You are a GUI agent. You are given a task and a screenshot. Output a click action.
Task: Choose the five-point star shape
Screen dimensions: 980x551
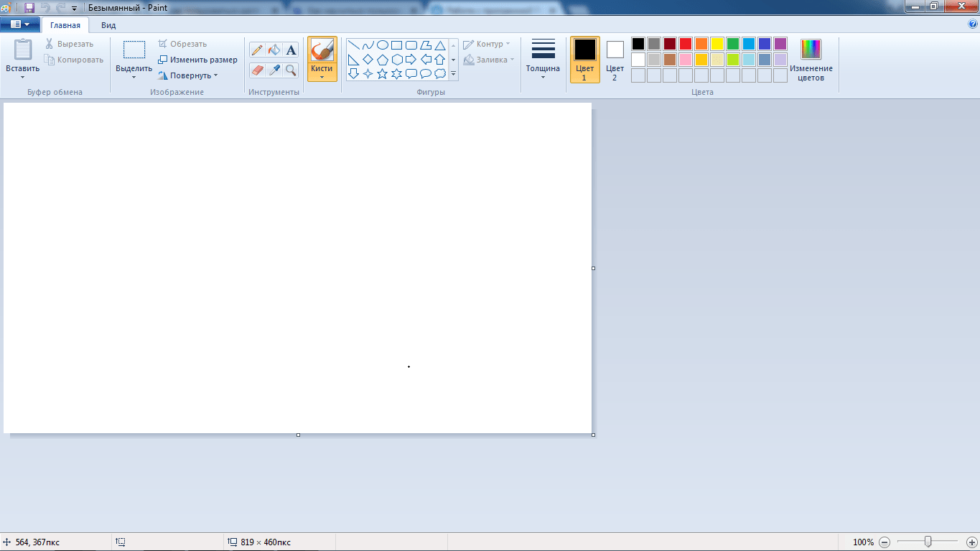[x=382, y=73]
